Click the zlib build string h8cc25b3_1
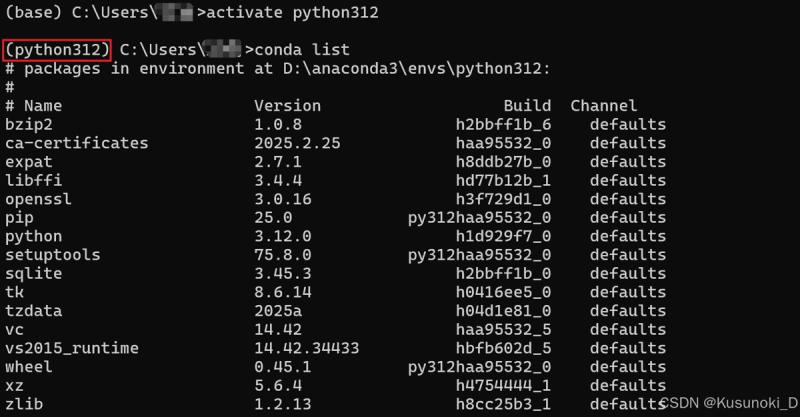Screen dimensions: 800x417 [504, 404]
